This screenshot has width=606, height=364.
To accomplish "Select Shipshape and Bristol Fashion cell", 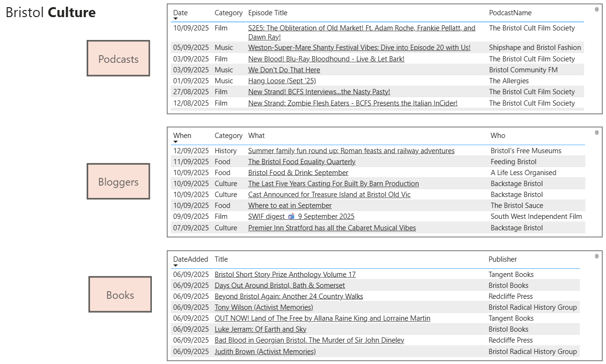I will click(535, 48).
